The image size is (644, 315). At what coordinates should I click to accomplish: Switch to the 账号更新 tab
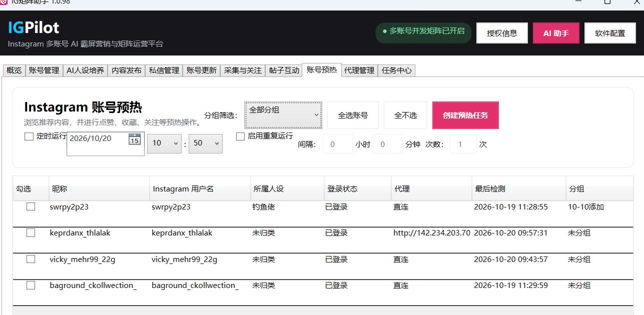(202, 70)
